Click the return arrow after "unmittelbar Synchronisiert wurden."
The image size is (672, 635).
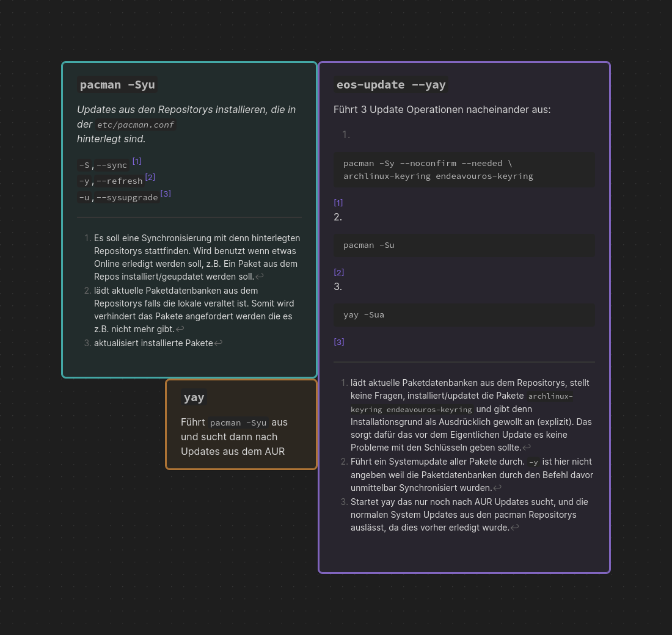[497, 488]
